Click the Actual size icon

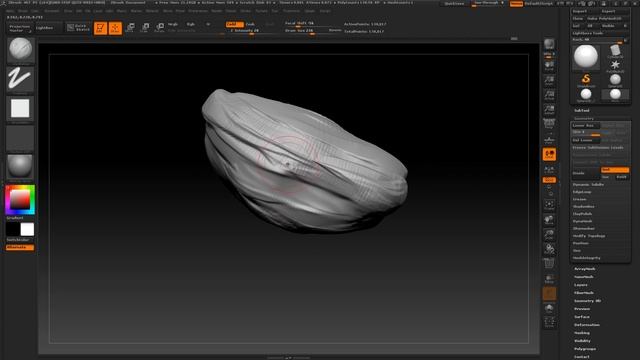coord(549,95)
